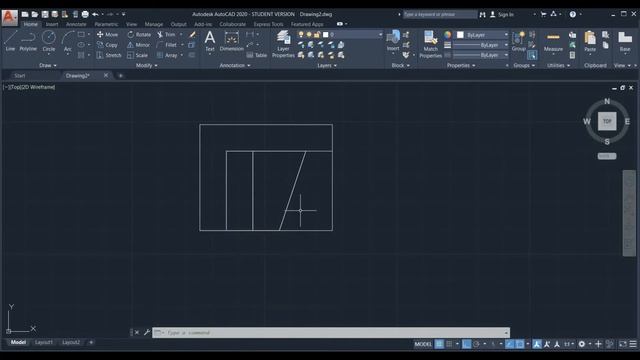Expand the Layers panel
This screenshot has height=360, width=640.
[x=327, y=65]
